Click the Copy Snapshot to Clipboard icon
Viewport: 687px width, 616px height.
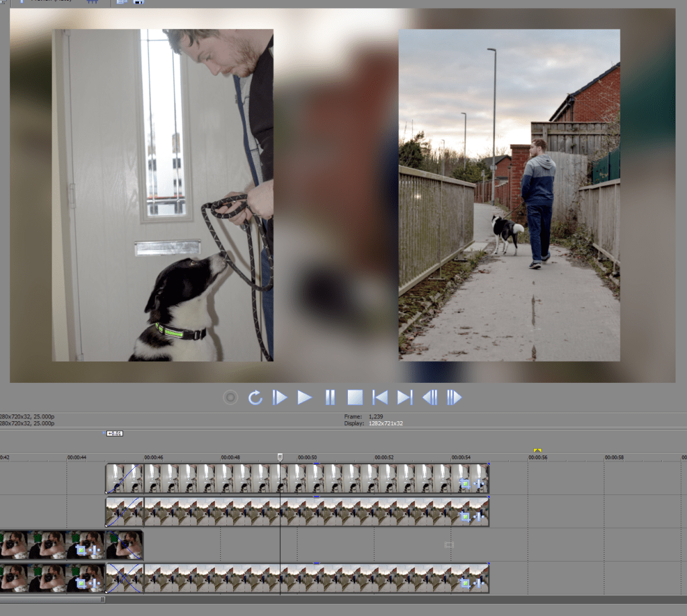[122, 3]
